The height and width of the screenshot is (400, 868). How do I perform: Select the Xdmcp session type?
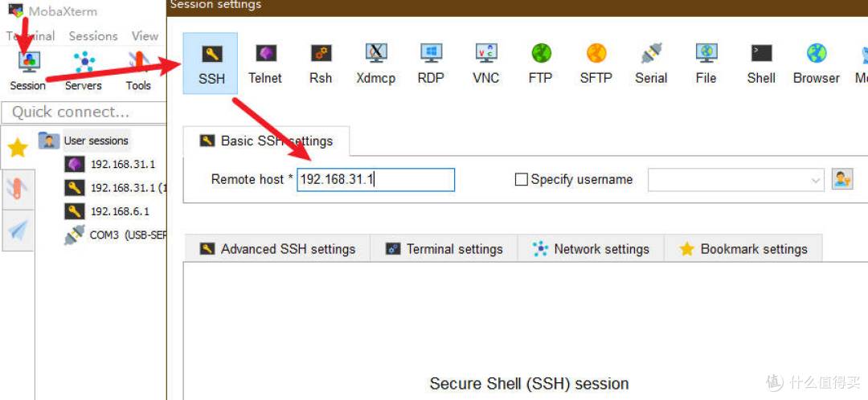pyautogui.click(x=376, y=63)
